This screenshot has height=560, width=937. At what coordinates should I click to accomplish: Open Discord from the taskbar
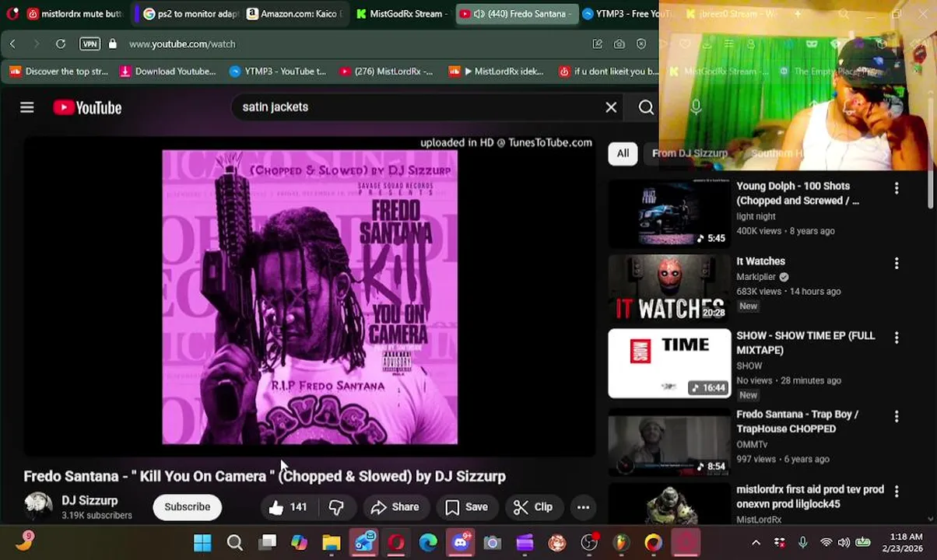click(x=460, y=543)
